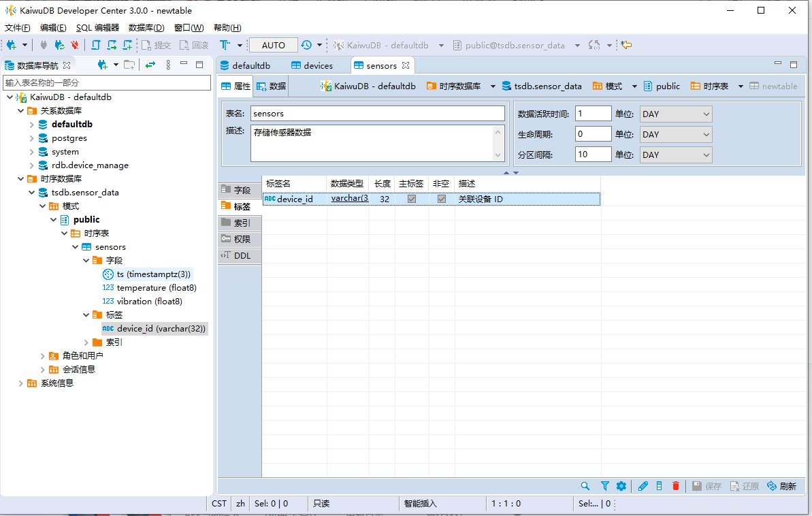Click the red disconnect plug icon

75,45
